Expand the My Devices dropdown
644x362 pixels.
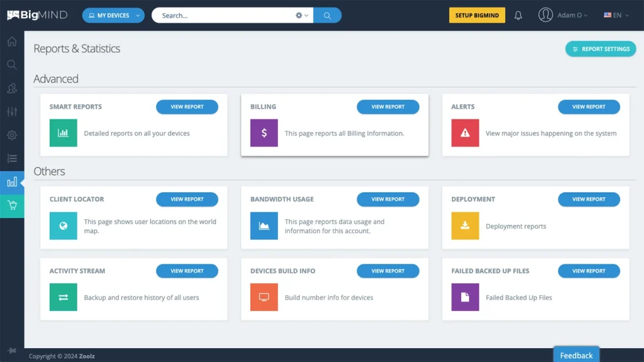point(113,15)
